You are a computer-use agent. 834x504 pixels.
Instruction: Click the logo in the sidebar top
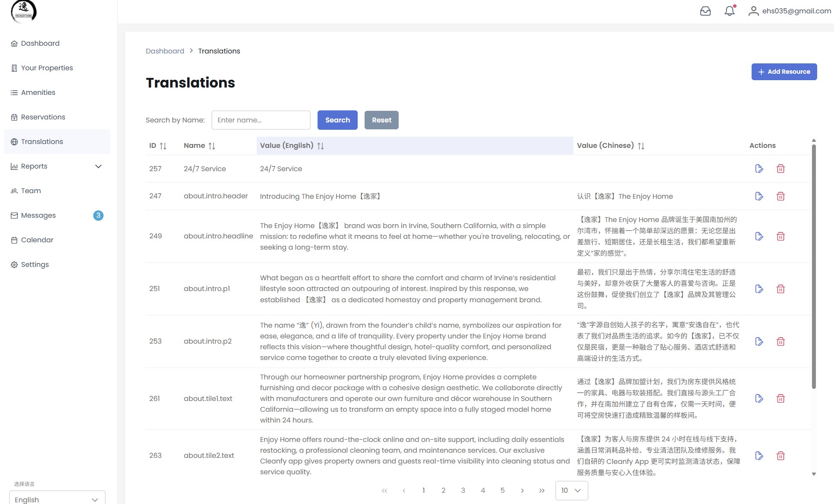pyautogui.click(x=24, y=11)
